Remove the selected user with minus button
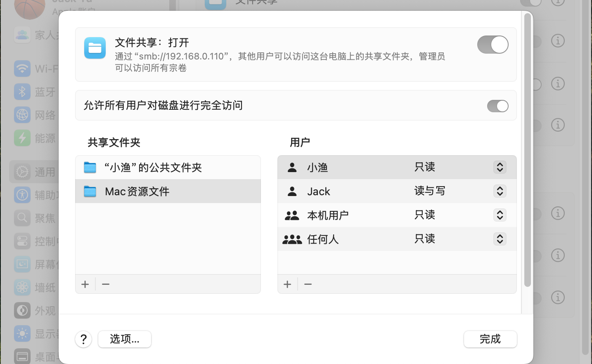This screenshot has width=592, height=364. [308, 284]
